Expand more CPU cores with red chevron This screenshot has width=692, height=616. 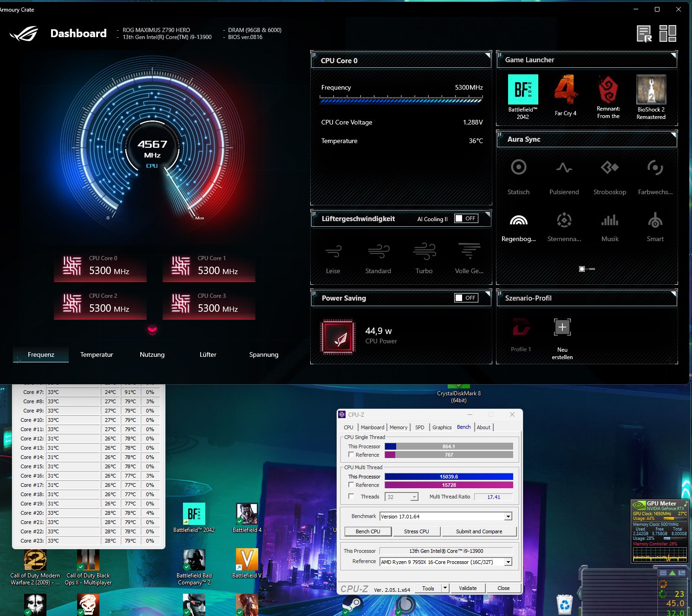pos(152,330)
